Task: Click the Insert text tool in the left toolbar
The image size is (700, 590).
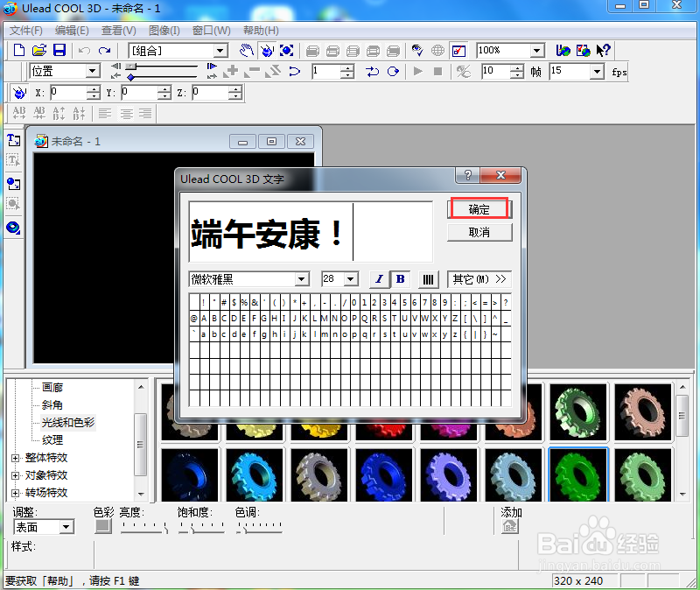Action: pyautogui.click(x=13, y=140)
